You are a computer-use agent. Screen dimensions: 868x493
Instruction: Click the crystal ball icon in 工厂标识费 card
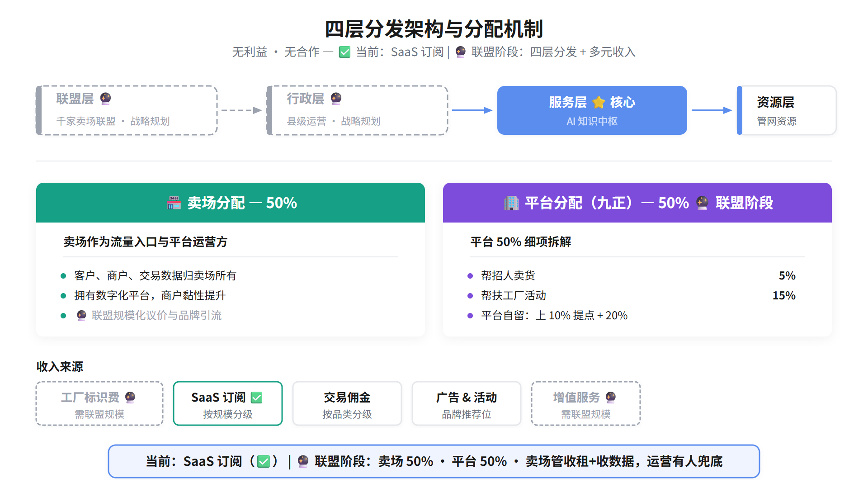[130, 397]
